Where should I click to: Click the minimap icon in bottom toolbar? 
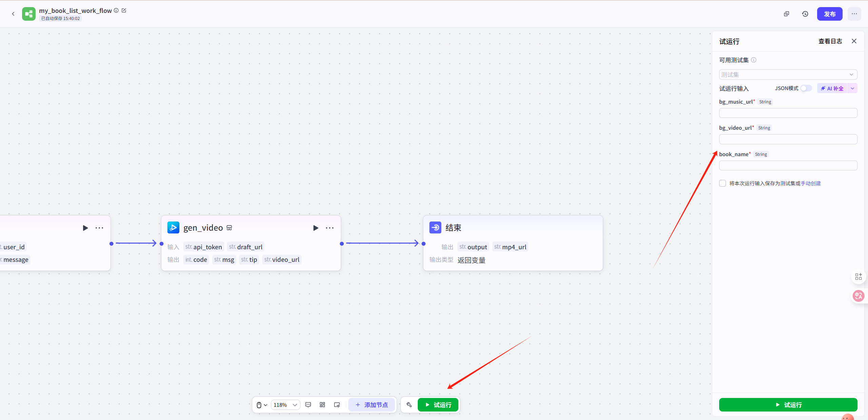click(x=337, y=405)
